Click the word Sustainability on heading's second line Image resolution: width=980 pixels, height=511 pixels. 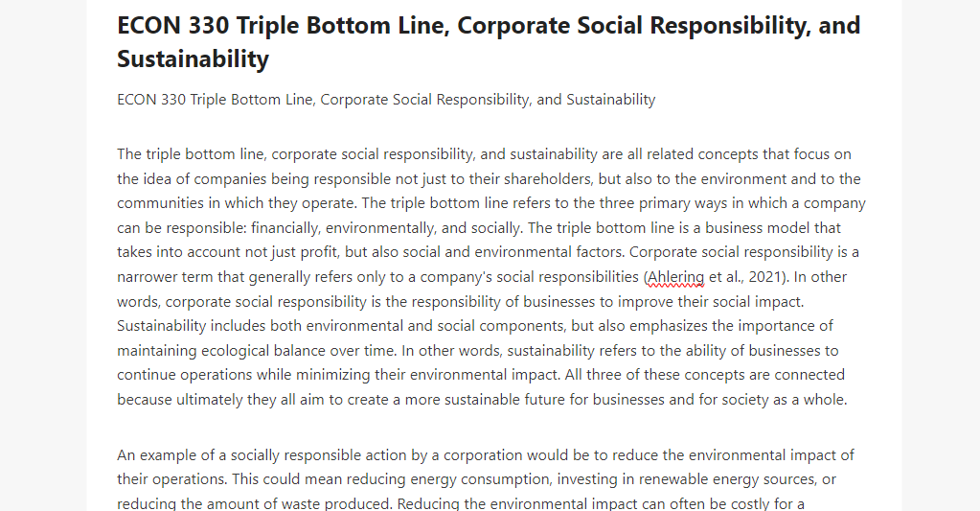tap(194, 58)
